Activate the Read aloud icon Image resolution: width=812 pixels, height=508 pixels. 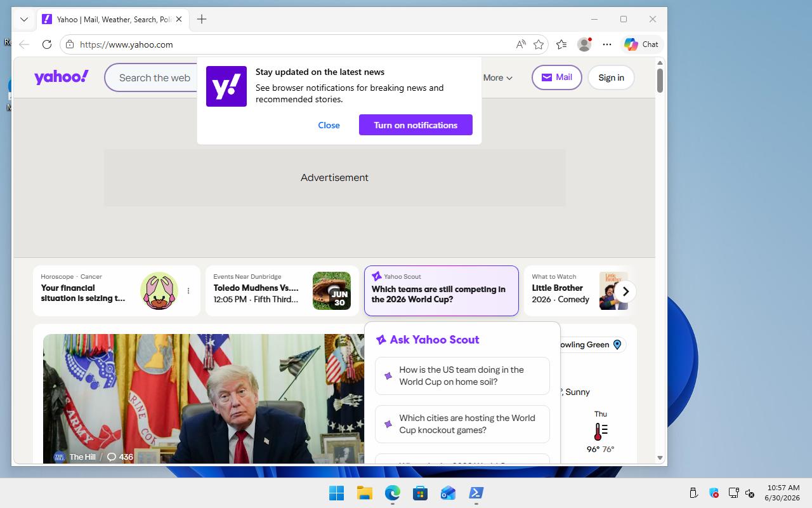(521, 44)
